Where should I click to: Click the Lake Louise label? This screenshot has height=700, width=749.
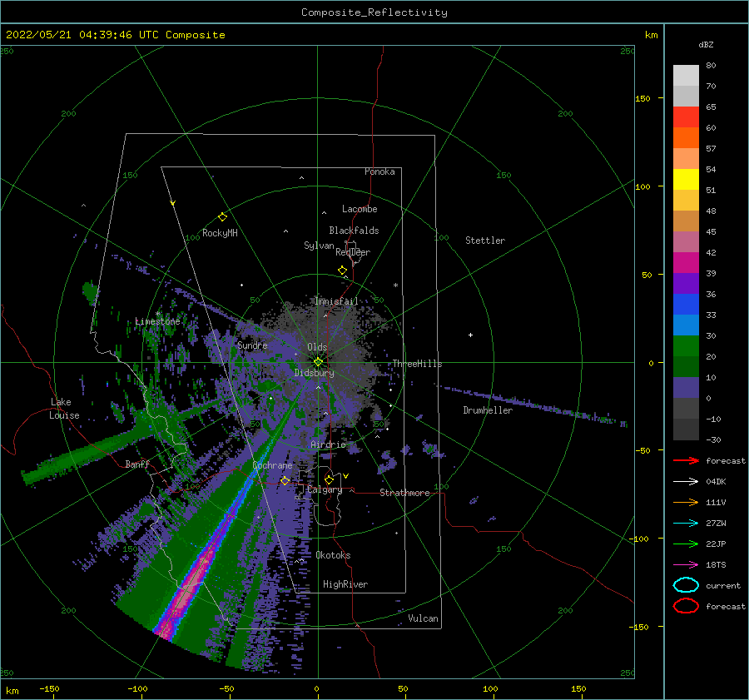64,409
